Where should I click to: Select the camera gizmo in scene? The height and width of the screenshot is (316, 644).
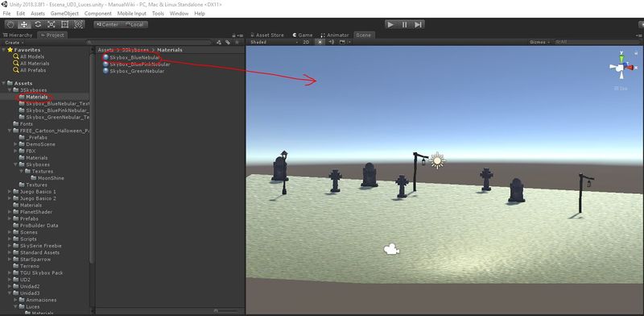click(x=391, y=249)
